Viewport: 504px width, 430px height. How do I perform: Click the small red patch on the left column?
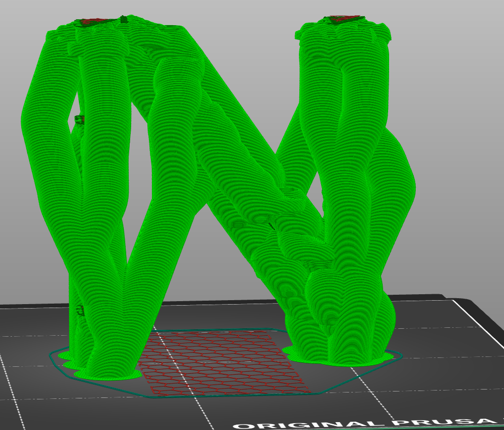79,120
